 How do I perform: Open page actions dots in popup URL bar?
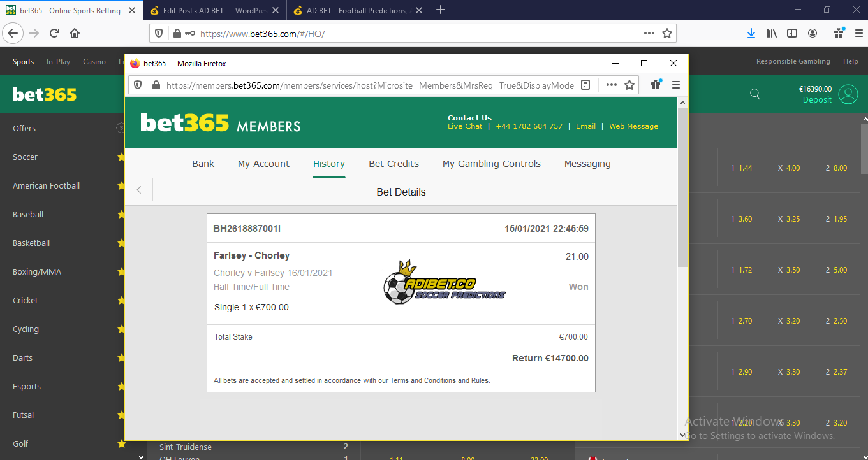(612, 85)
